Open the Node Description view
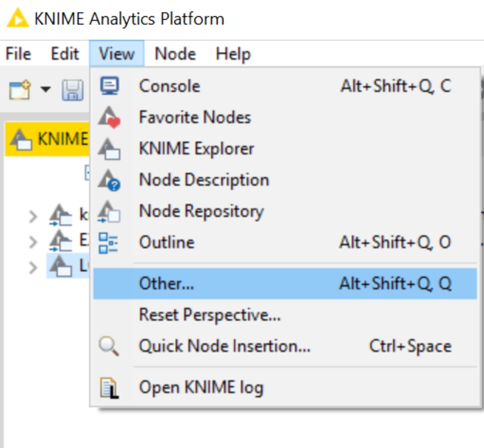The height and width of the screenshot is (448, 484). pyautogui.click(x=285, y=180)
